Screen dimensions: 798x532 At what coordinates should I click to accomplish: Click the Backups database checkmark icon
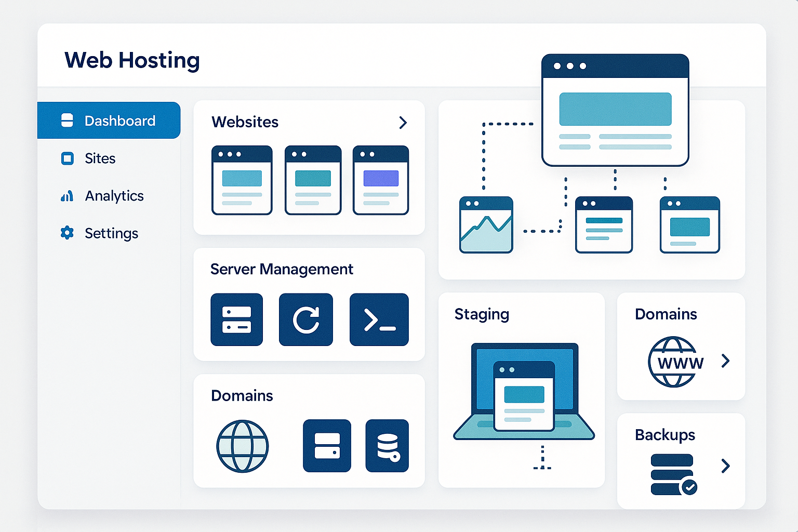[x=673, y=474]
